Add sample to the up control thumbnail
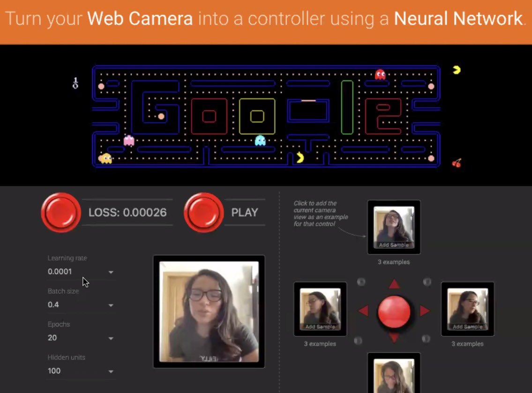 [x=394, y=227]
